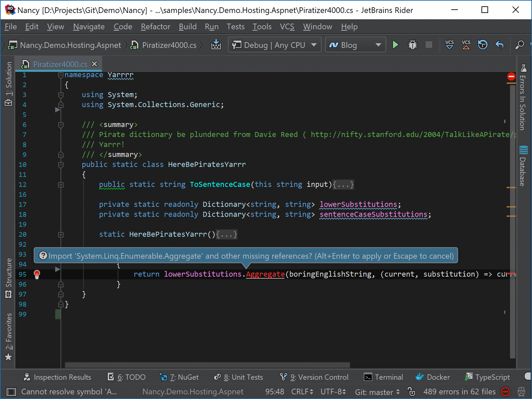
Task: Click the Revert undo arrow icon
Action: pyautogui.click(x=499, y=45)
